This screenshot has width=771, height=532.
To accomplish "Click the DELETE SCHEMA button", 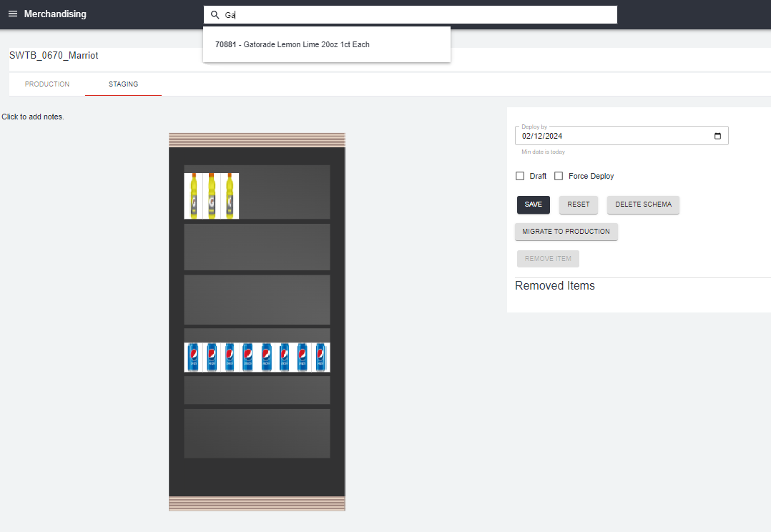I will [643, 205].
